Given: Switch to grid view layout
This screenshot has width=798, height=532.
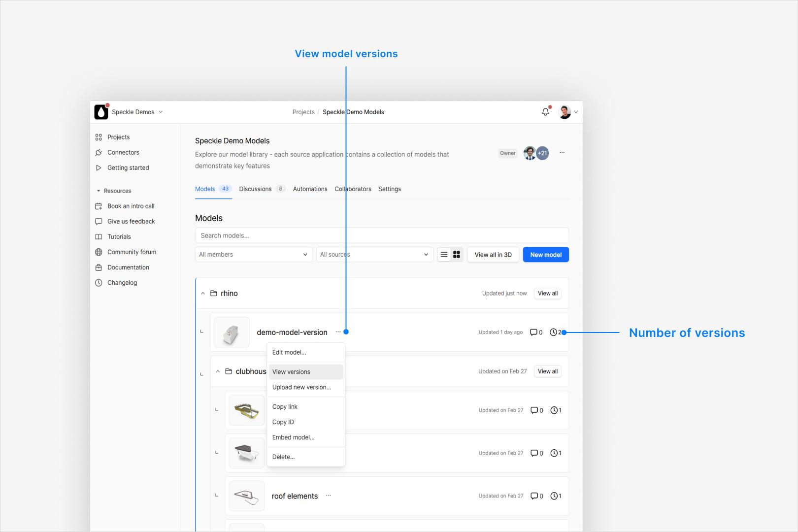Looking at the screenshot, I should coord(457,255).
